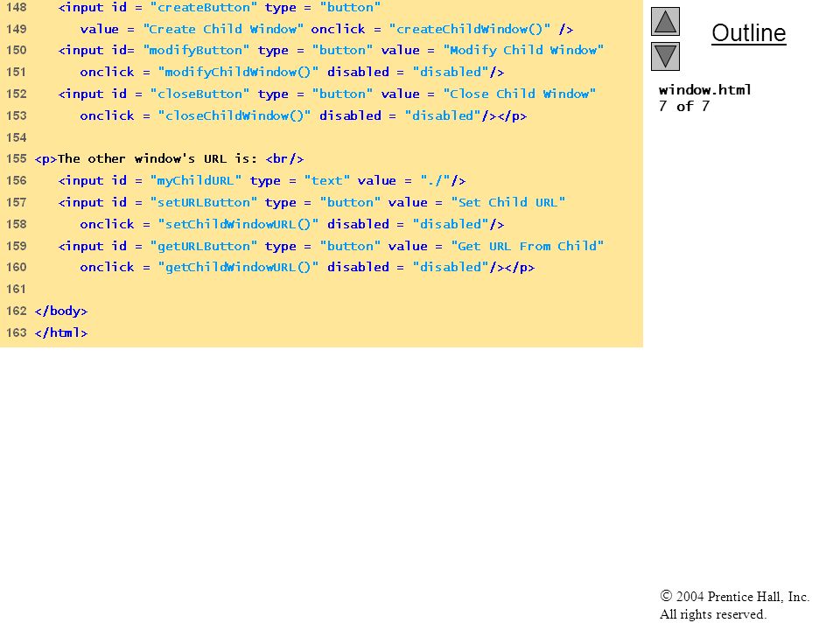Image resolution: width=840 pixels, height=630 pixels.
Task: Click the "Modify Child Window" value string
Action: coord(523,51)
